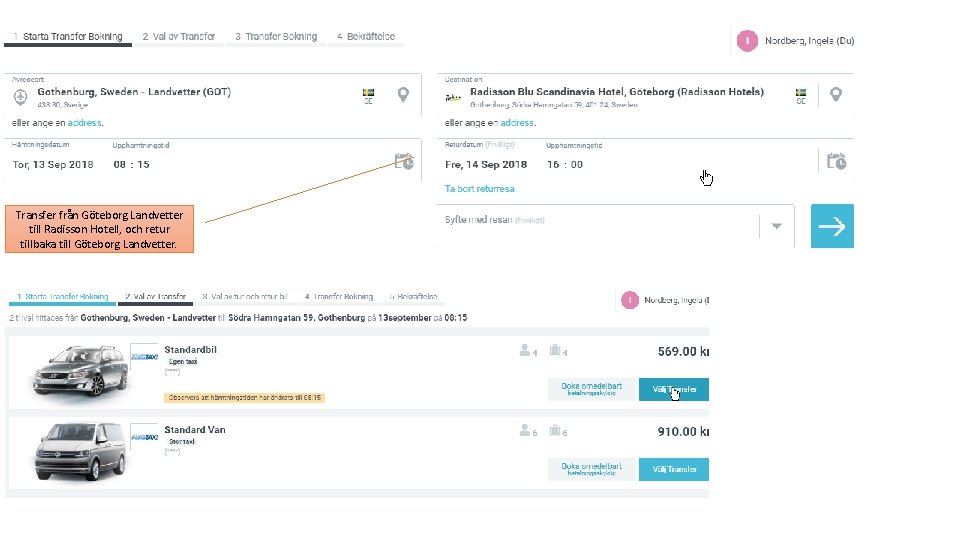Switch to '3 Transfer Bokning' step tab
Image resolution: width=960 pixels, height=540 pixels.
276,37
